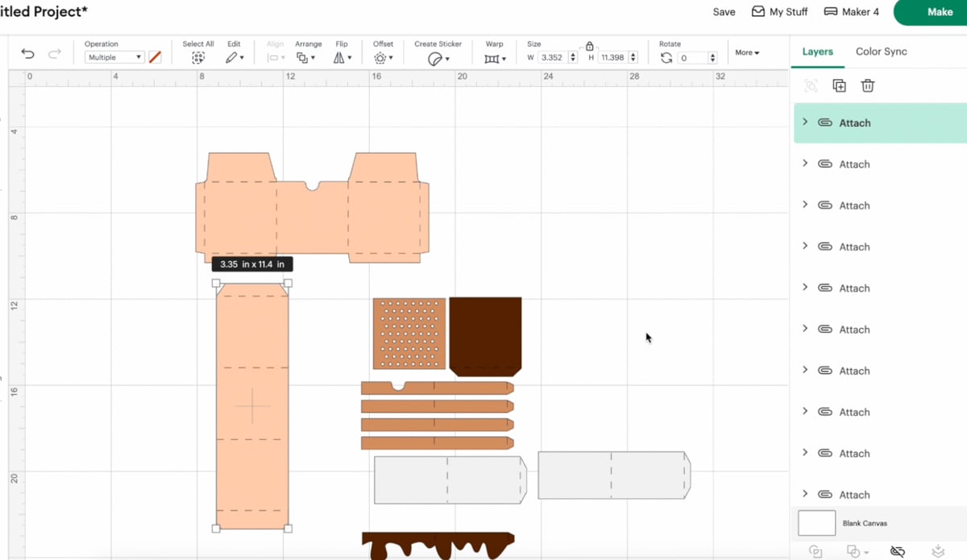Expand the top Attach layer group

pos(805,122)
